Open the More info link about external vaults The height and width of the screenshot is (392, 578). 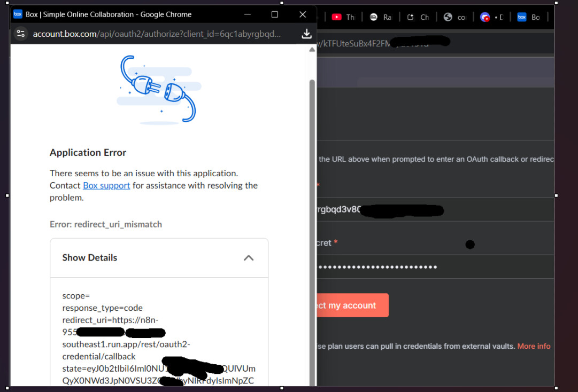pyautogui.click(x=533, y=346)
